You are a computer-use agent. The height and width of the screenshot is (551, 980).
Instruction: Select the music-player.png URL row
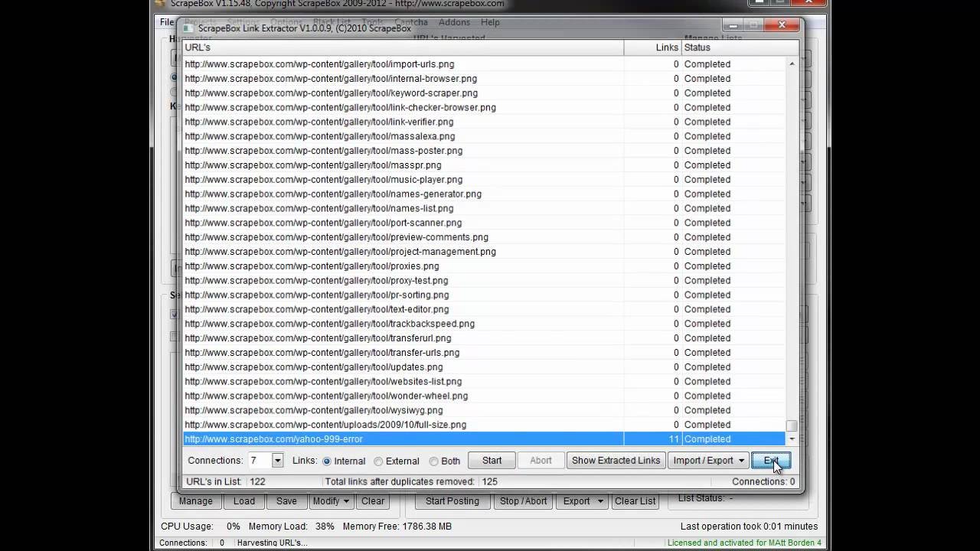click(x=484, y=180)
